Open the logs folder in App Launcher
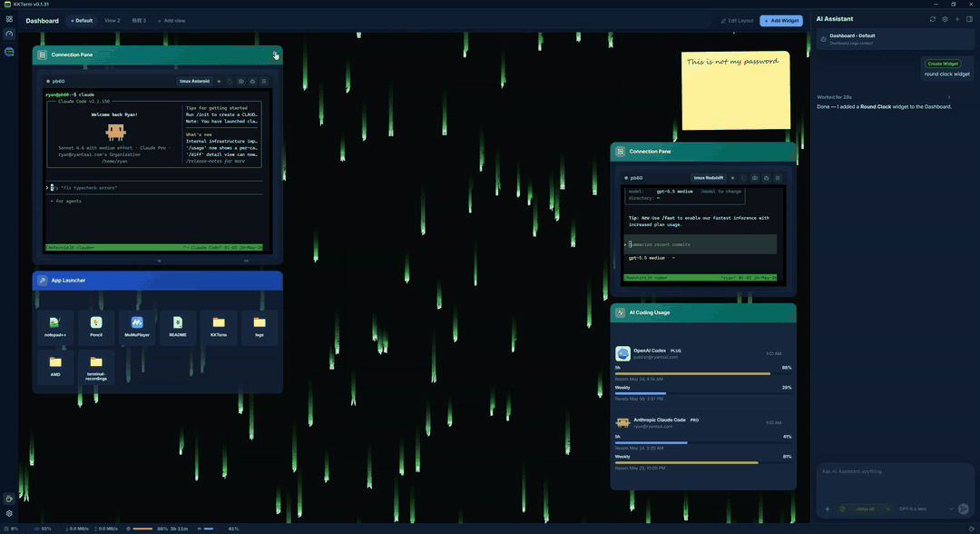Viewport: 980px width, 534px height. (x=260, y=327)
